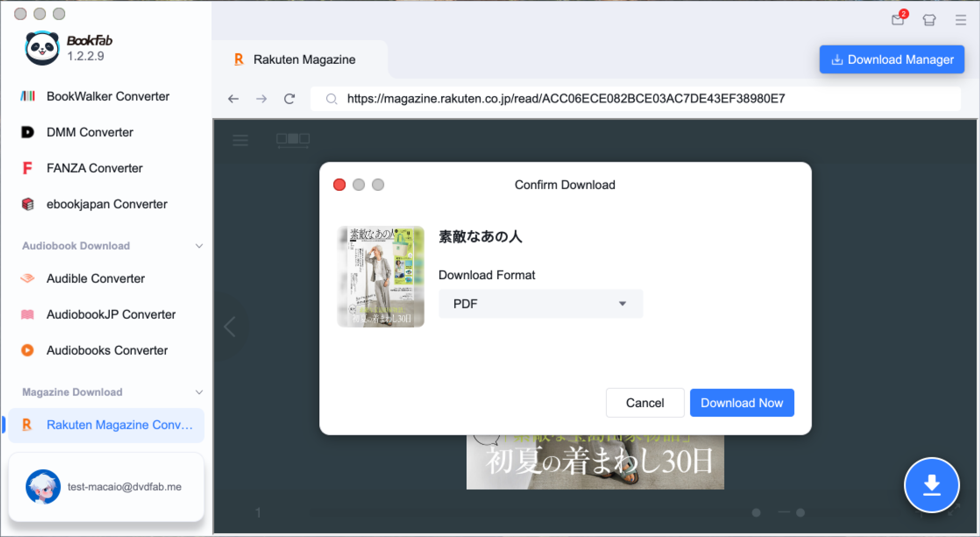Click the magazine title 素敵なあの人
Viewport: 980px width, 537px height.
(x=480, y=237)
